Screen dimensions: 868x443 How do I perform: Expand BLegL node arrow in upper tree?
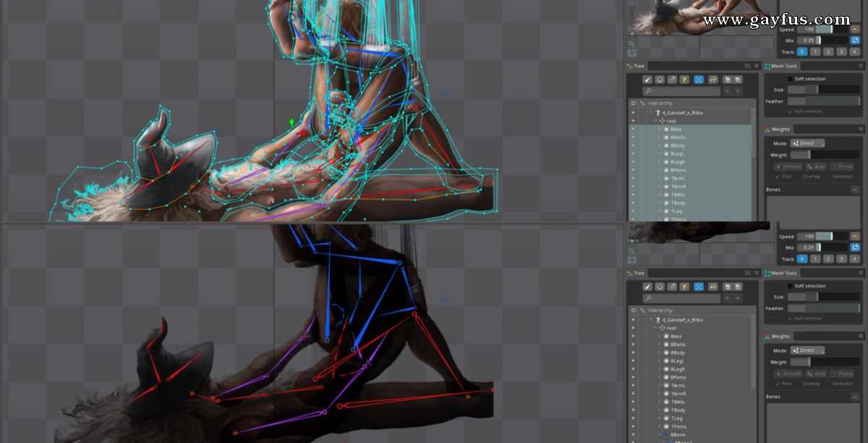660,154
